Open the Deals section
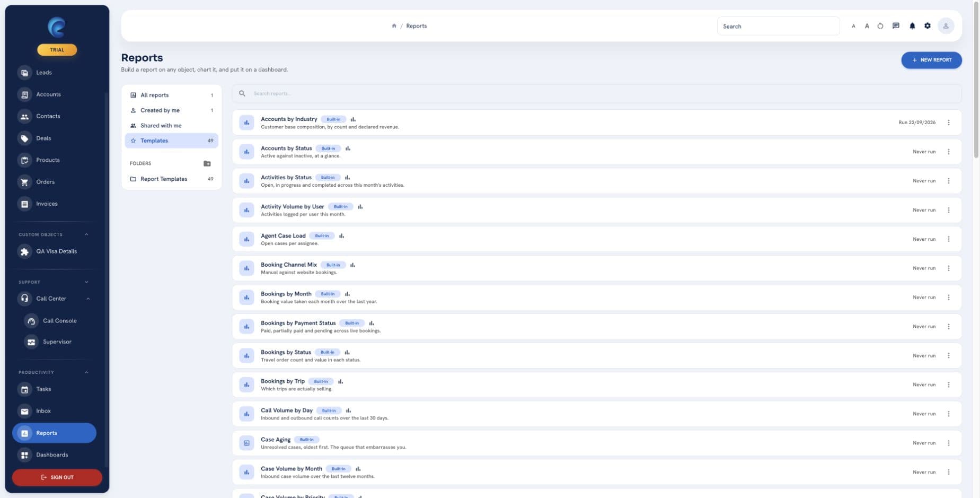Screen dimensions: 980x498 click(54, 138)
